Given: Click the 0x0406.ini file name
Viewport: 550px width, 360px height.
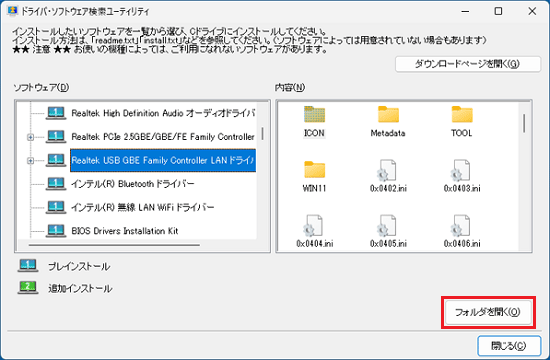Looking at the screenshot, I should pyautogui.click(x=462, y=244).
